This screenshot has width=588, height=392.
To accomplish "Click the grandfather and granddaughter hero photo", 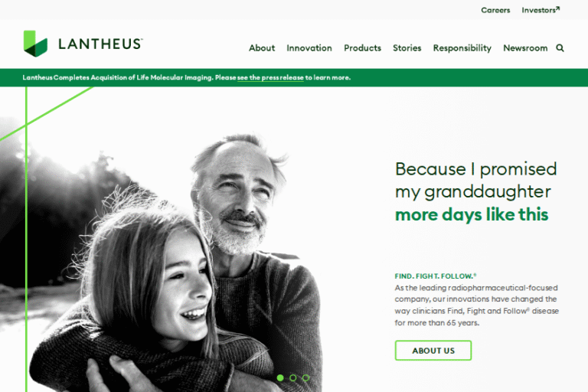I will 162,259.
